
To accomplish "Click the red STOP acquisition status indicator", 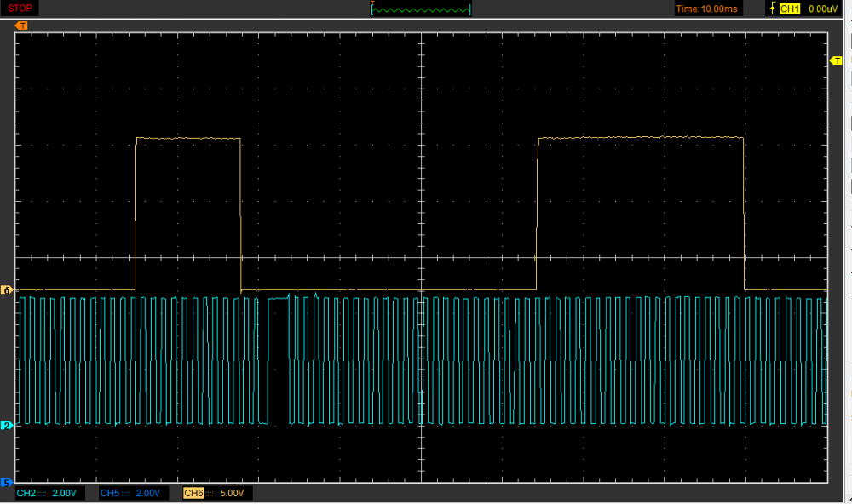I will tap(20, 9).
